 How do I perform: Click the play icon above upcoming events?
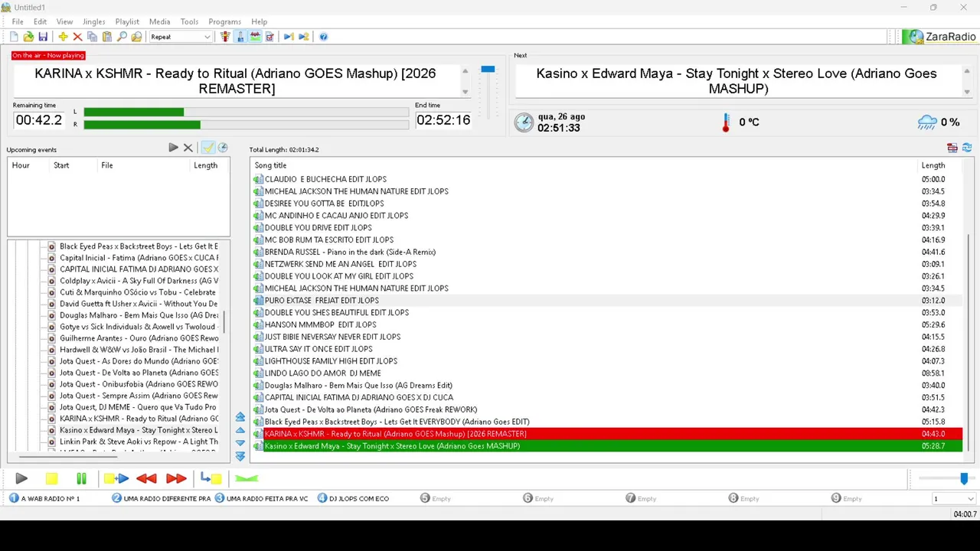click(173, 148)
